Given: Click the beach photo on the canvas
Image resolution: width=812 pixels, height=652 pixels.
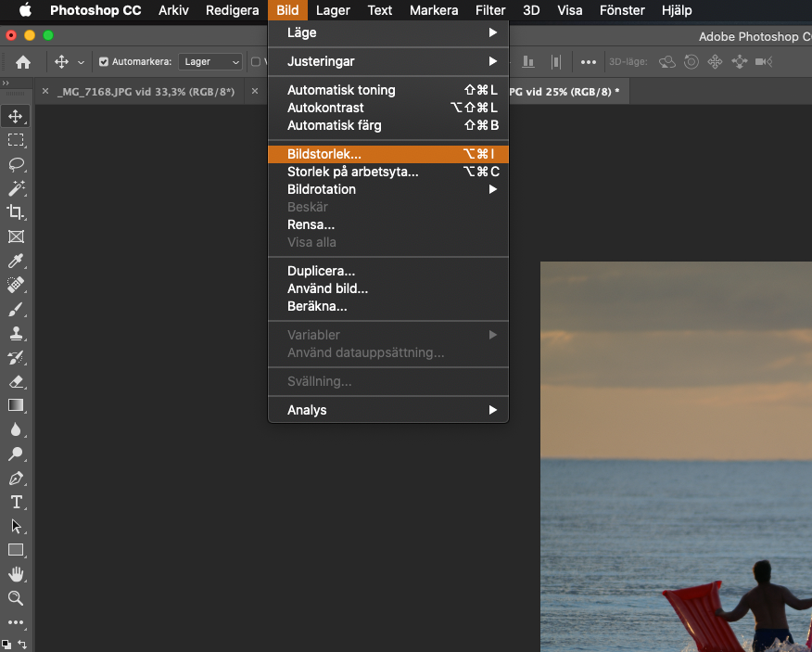Looking at the screenshot, I should tap(676, 456).
